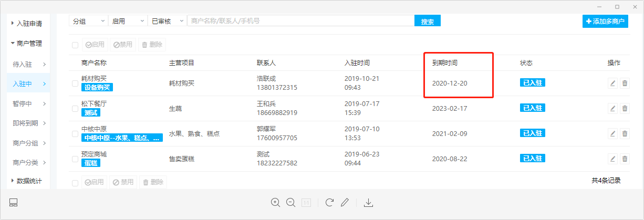Download the image with the save icon
Image resolution: width=644 pixels, height=220 pixels.
coord(369,202)
